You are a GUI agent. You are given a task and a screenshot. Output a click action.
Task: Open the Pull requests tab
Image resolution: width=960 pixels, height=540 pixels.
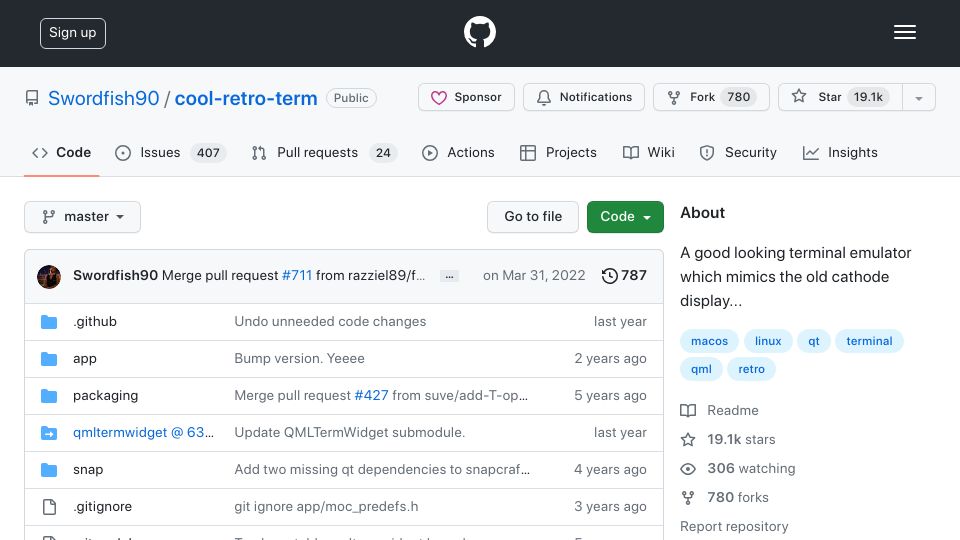tap(324, 152)
